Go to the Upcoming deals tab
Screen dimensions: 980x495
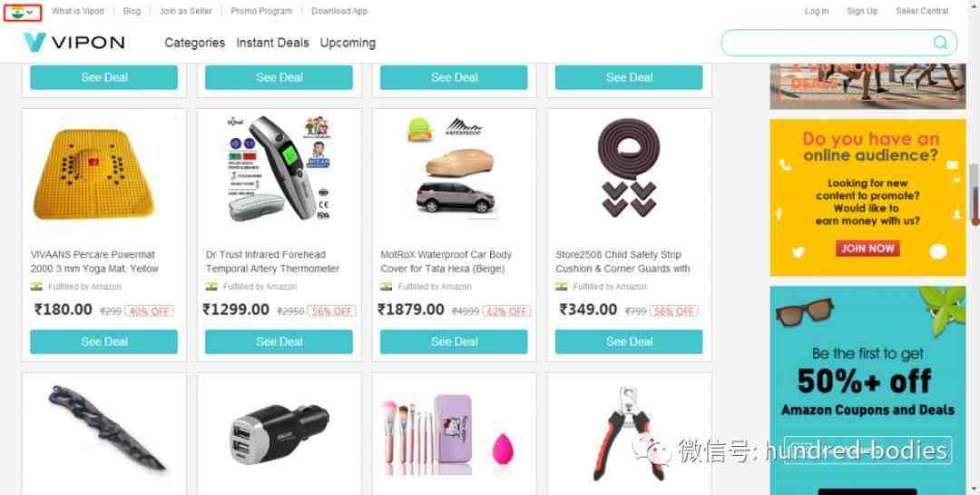click(348, 43)
